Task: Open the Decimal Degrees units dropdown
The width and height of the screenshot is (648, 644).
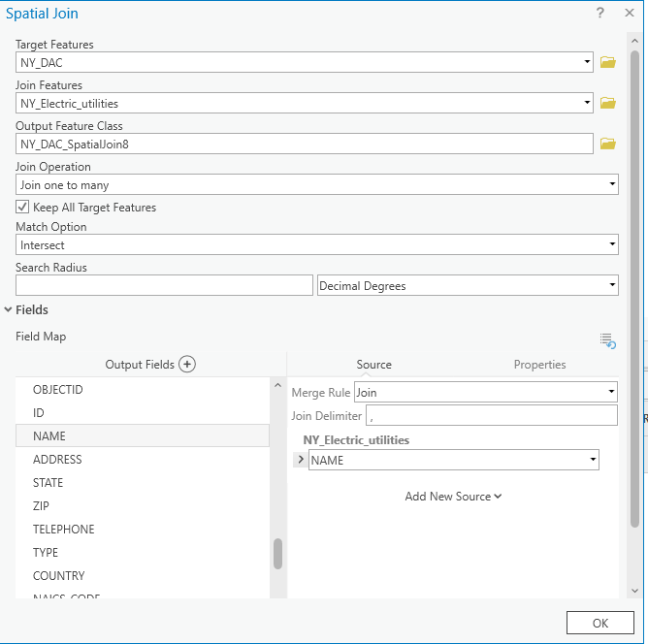Action: [612, 286]
